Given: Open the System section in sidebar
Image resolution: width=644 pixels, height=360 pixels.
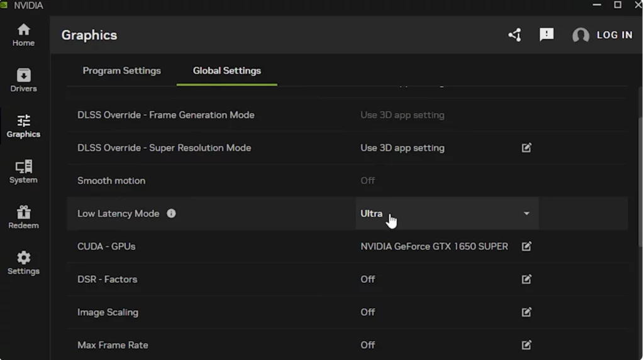Looking at the screenshot, I should tap(23, 172).
